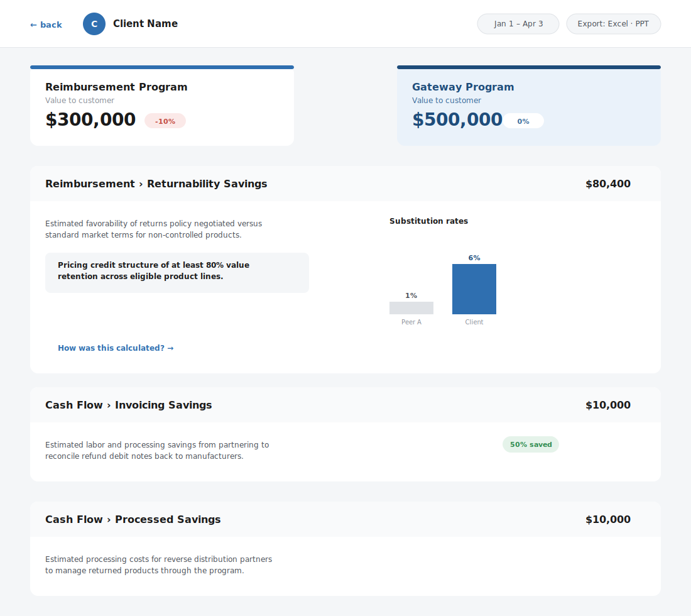Click the -10% change badge
691x616 pixels.
coord(165,121)
